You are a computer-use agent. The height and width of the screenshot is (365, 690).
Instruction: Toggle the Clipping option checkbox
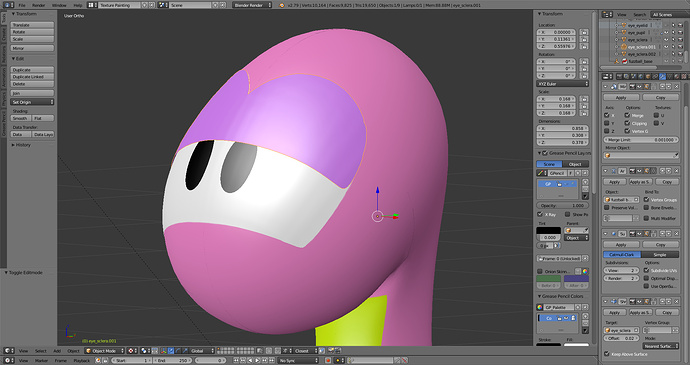pyautogui.click(x=627, y=123)
